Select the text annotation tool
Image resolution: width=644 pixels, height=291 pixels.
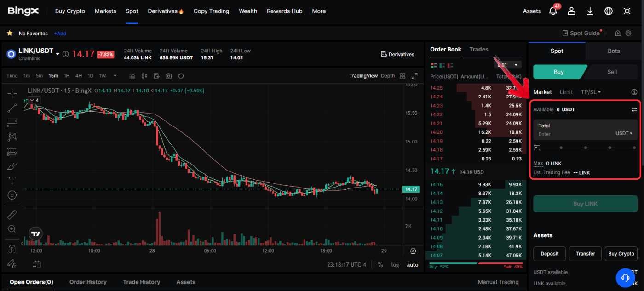click(12, 180)
